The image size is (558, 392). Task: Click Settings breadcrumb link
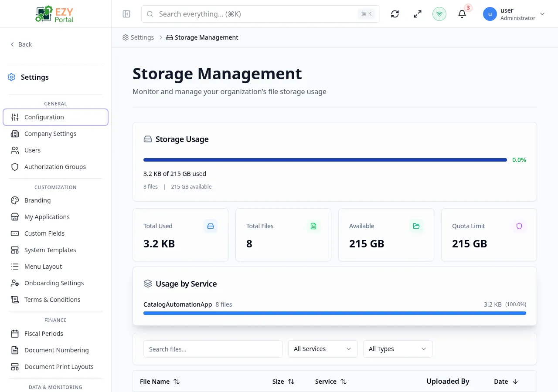pos(138,37)
